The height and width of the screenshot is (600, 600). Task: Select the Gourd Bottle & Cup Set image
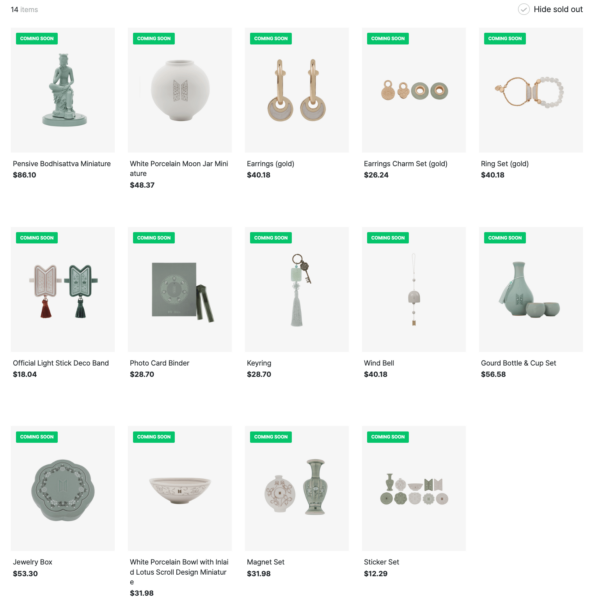pyautogui.click(x=531, y=289)
